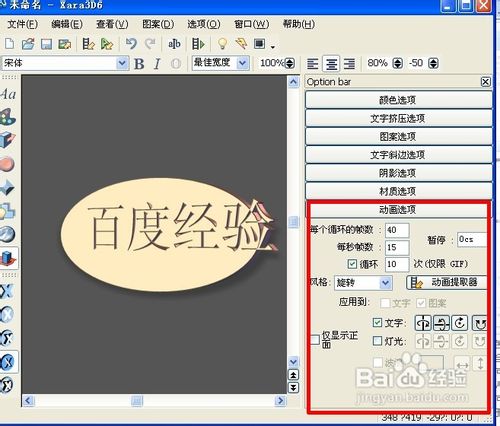The width and height of the screenshot is (500, 426).
Task: Click the 80% spinner arrows
Action: tap(398, 63)
